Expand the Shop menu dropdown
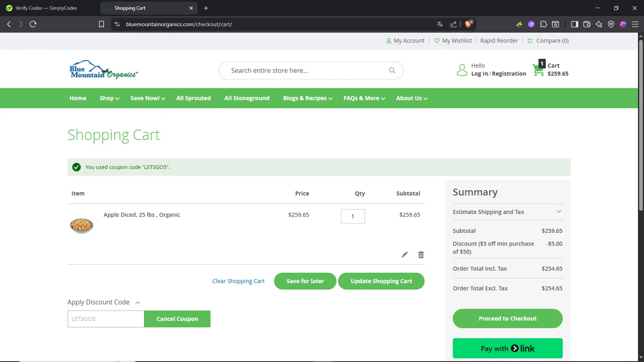644x362 pixels. pyautogui.click(x=109, y=98)
